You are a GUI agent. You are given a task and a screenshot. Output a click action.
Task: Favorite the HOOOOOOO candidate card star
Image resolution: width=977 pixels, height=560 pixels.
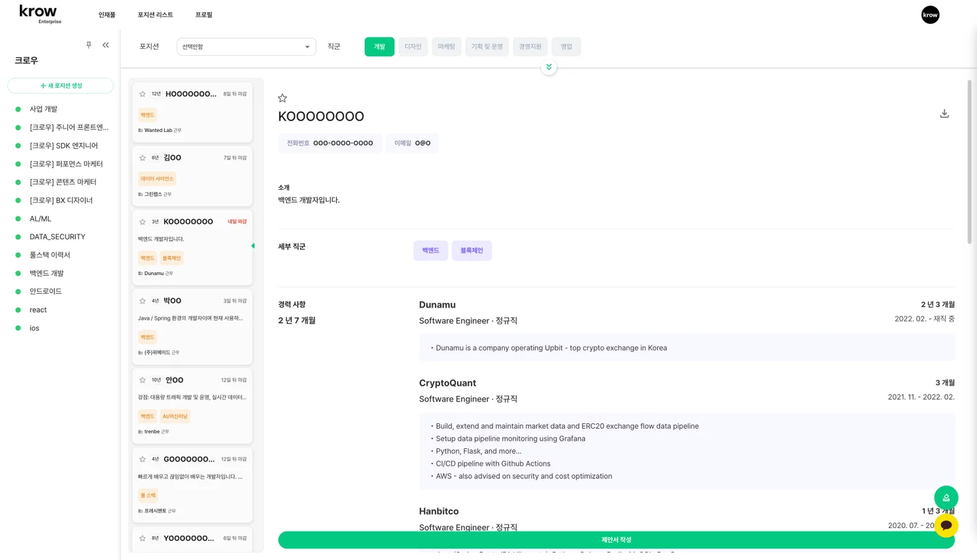click(142, 94)
